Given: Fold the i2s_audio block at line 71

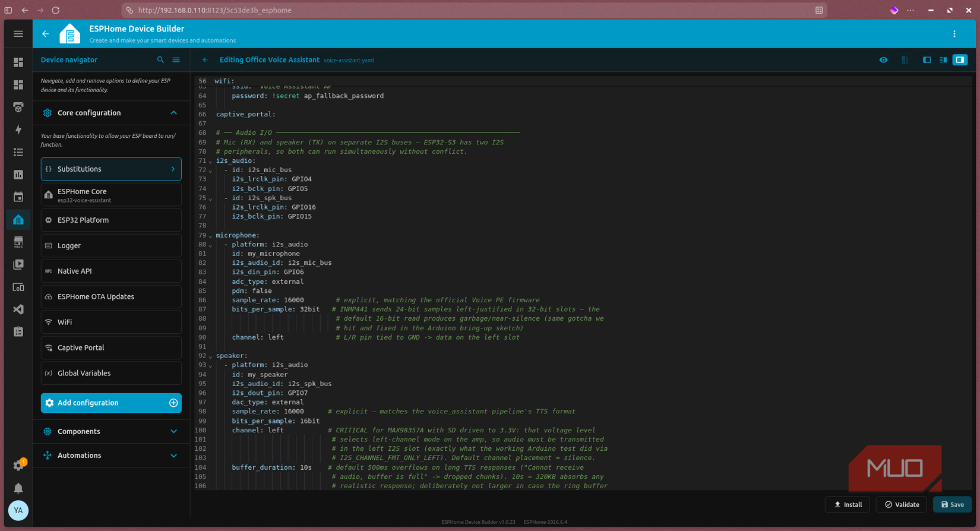Looking at the screenshot, I should coord(210,162).
